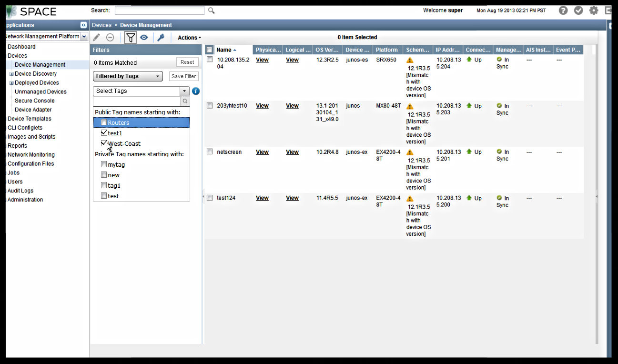Sort by Name column header

(x=233, y=50)
